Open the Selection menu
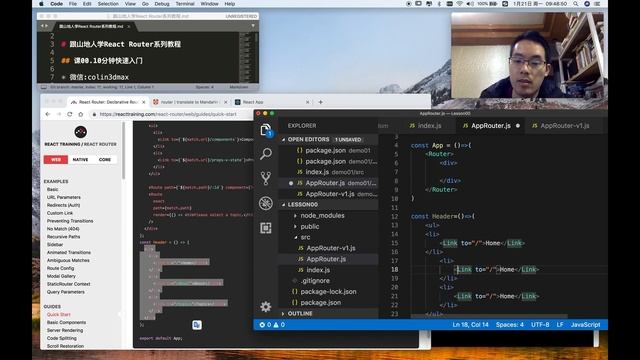 [108, 4]
